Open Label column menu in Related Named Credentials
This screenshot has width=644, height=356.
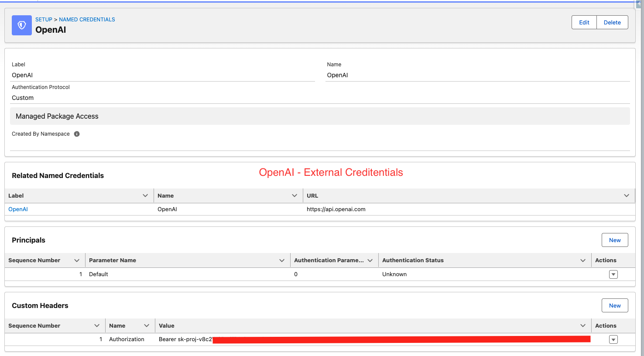tap(145, 195)
